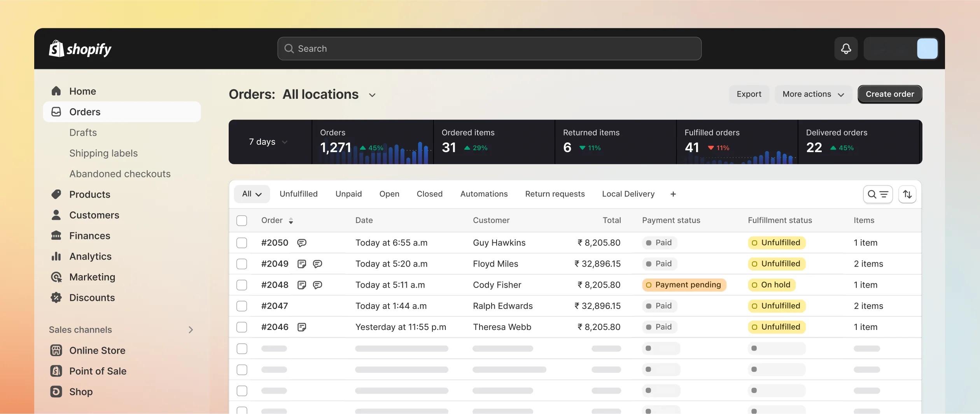Open comment icon on order #2050
The height and width of the screenshot is (414, 980).
(302, 243)
